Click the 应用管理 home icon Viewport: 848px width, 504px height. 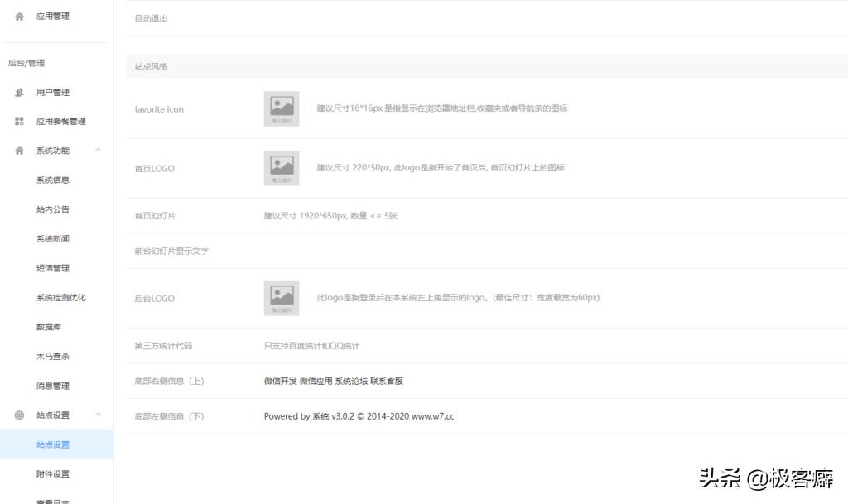tap(20, 17)
